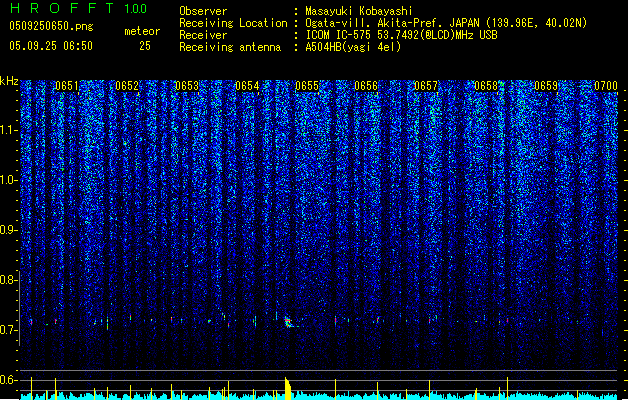Select the observer name Masayuki Kobayashi
629x400 pixels.
pos(359,11)
